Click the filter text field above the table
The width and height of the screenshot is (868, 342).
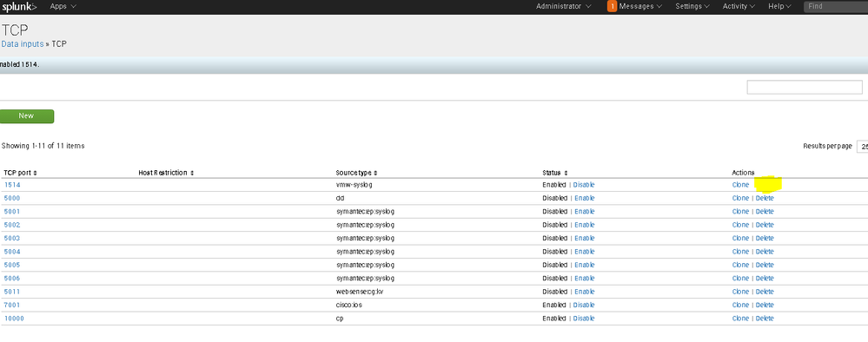coord(805,87)
